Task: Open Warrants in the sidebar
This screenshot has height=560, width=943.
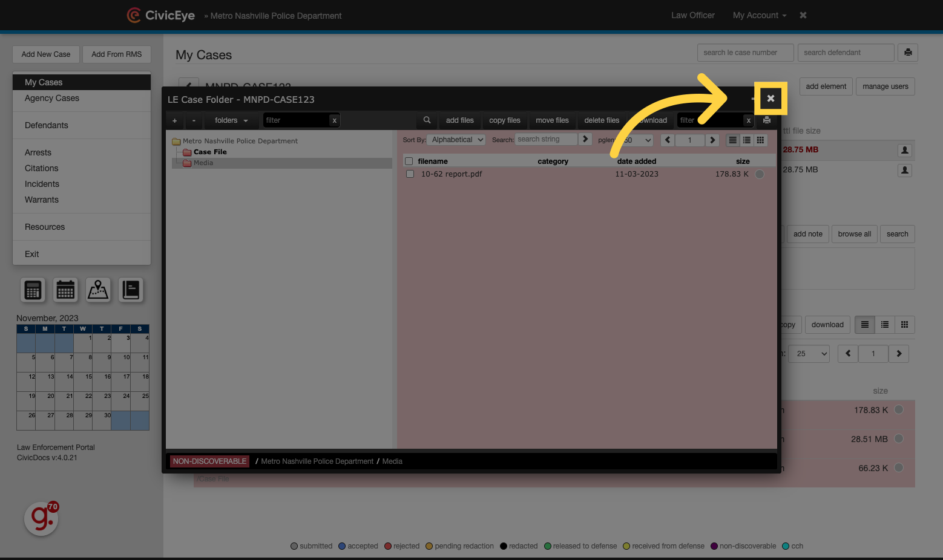Action: [42, 200]
